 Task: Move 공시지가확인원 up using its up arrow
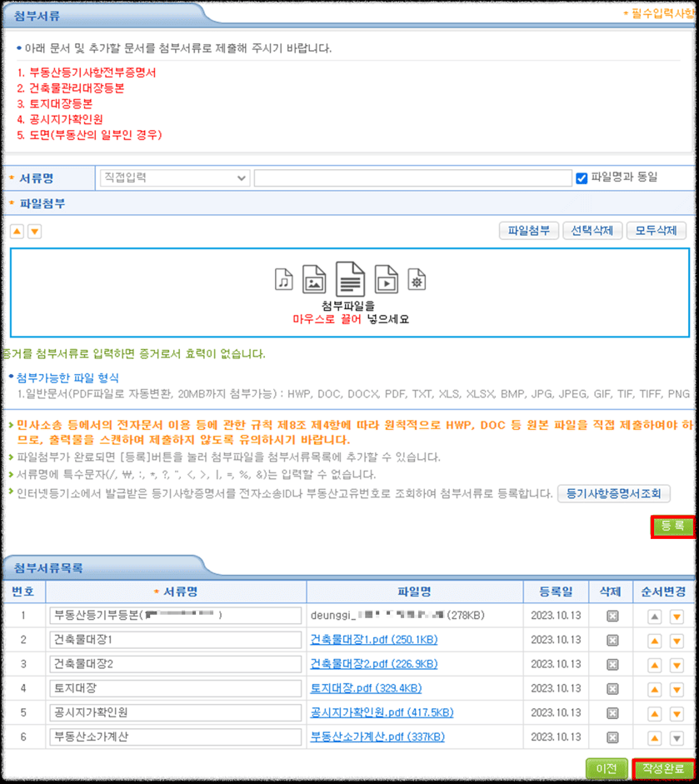[x=655, y=712]
